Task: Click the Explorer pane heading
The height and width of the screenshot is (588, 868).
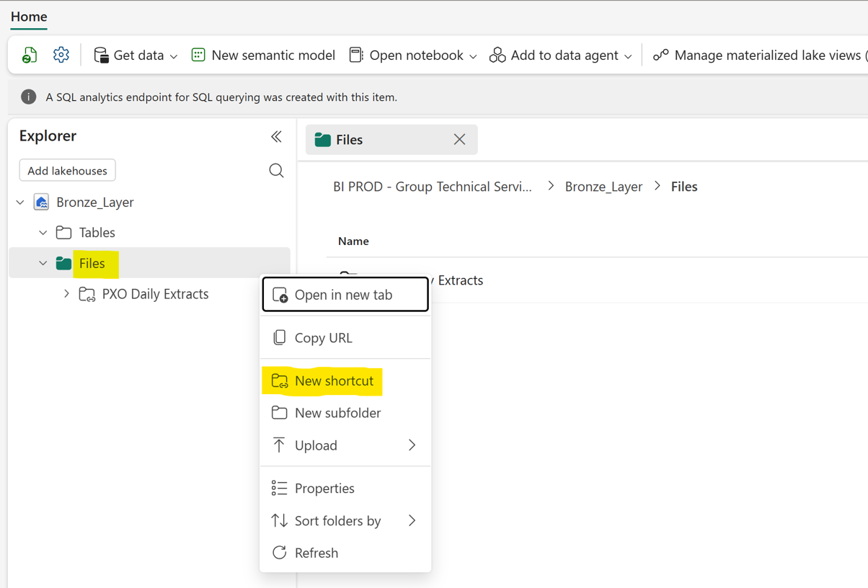Action: pyautogui.click(x=48, y=136)
